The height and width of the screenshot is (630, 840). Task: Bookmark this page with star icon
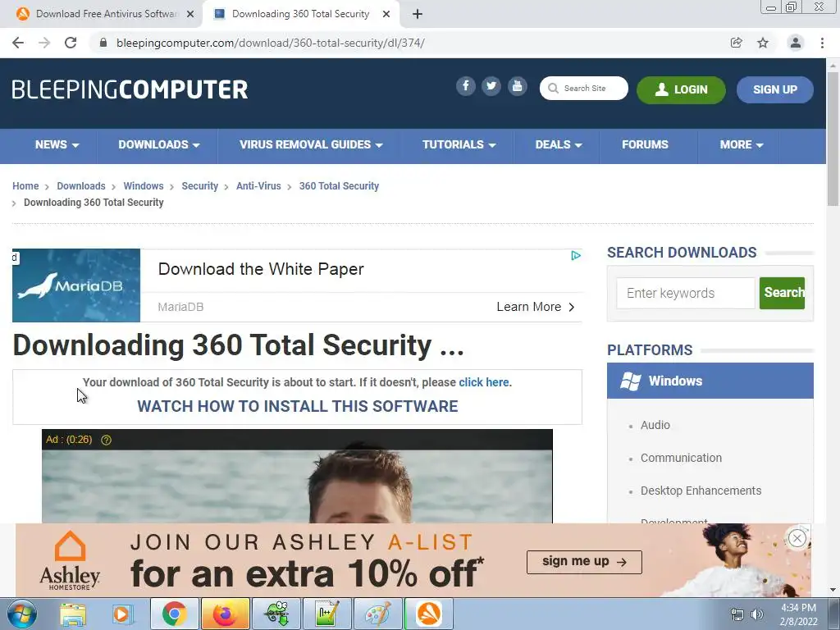pos(763,43)
